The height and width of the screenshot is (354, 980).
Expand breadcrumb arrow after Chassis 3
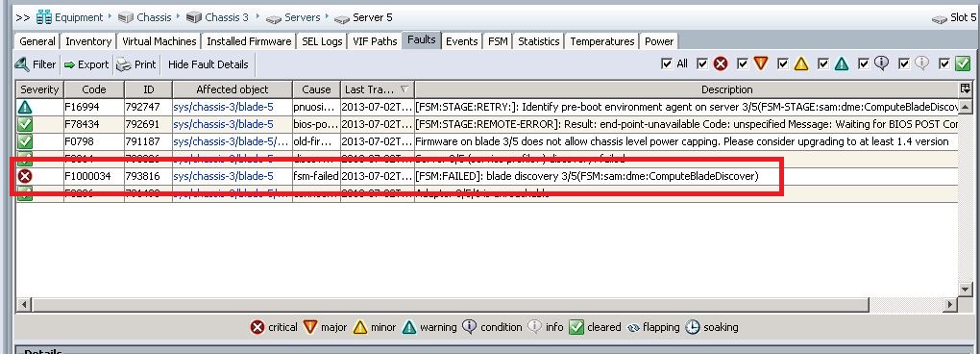point(257,16)
